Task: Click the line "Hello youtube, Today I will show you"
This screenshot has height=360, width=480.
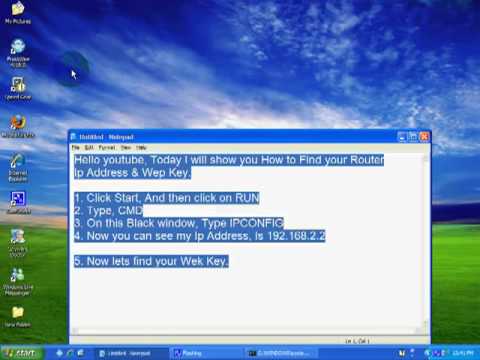Action: [229, 160]
